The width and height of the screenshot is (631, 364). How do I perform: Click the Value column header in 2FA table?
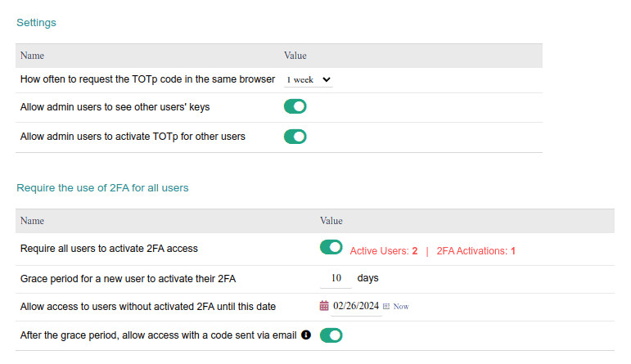(331, 221)
